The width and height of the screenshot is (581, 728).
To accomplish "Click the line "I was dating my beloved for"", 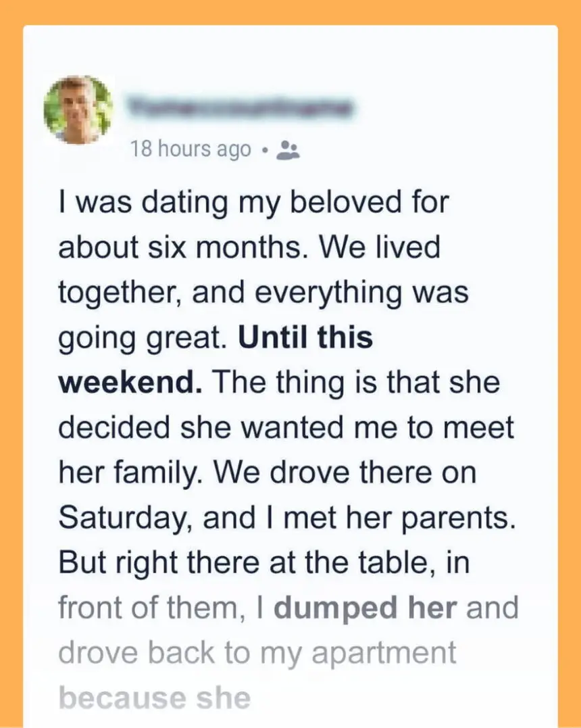I will [253, 203].
